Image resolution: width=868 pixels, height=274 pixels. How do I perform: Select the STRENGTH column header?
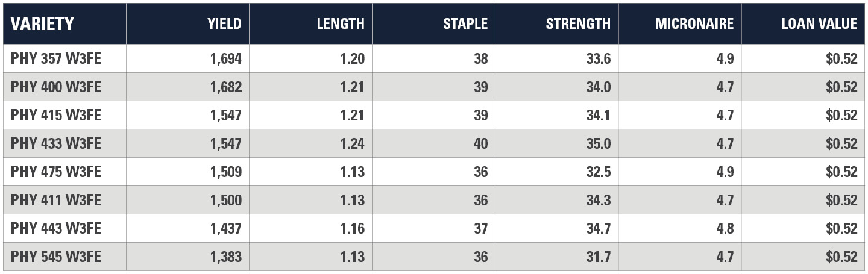click(578, 24)
